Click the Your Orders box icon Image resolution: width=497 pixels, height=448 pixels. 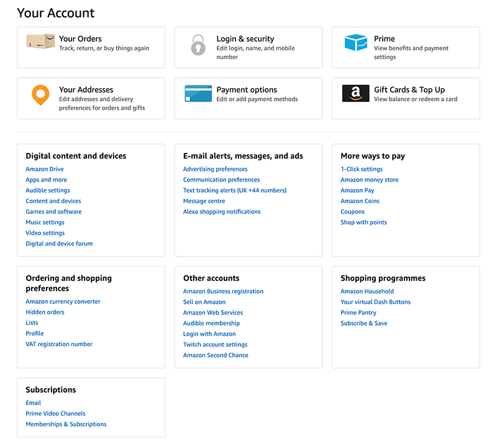tap(40, 41)
